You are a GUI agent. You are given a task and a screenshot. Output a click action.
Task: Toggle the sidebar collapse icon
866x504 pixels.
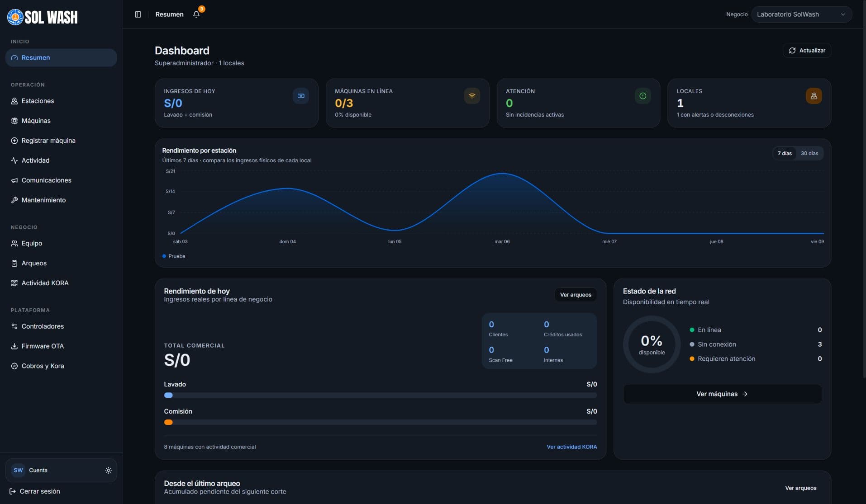pos(138,14)
